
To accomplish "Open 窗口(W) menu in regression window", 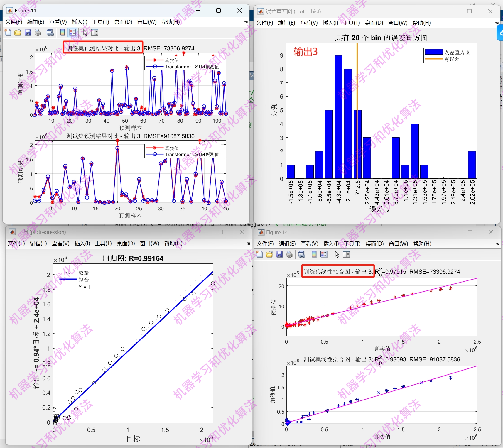I will (149, 244).
